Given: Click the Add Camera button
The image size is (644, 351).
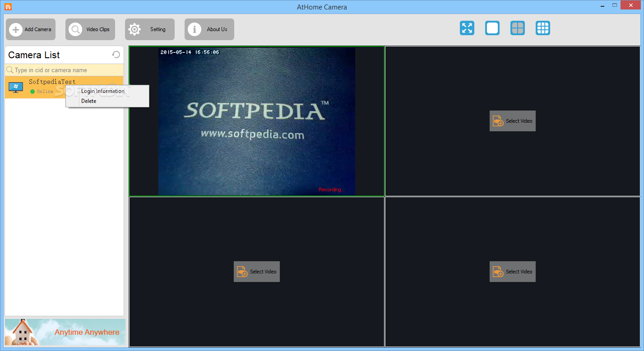Looking at the screenshot, I should pos(31,29).
